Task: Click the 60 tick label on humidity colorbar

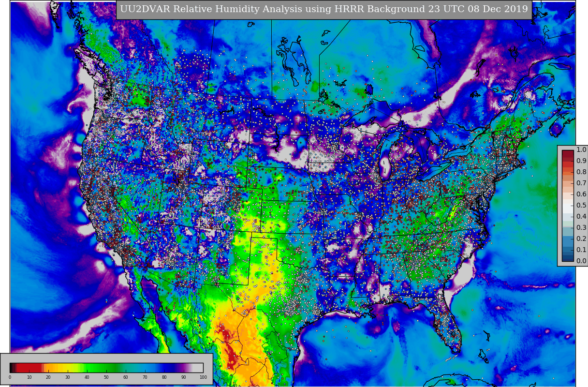Action: point(126,377)
